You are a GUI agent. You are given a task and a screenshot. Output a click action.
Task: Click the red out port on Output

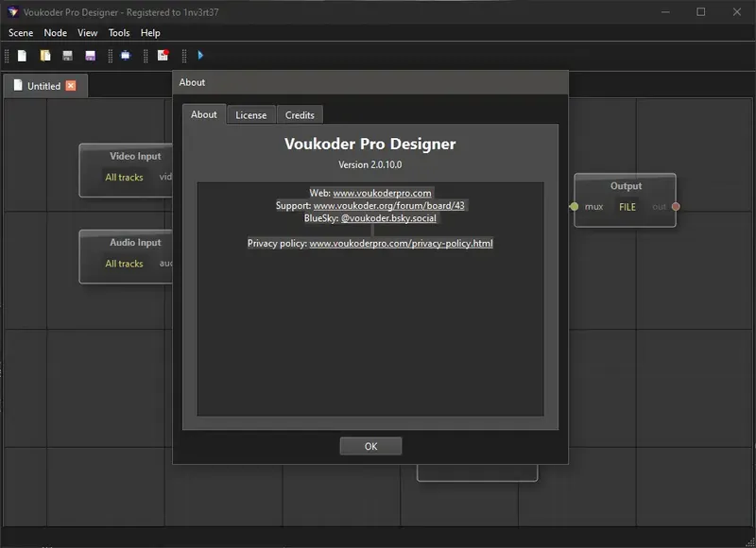point(676,206)
